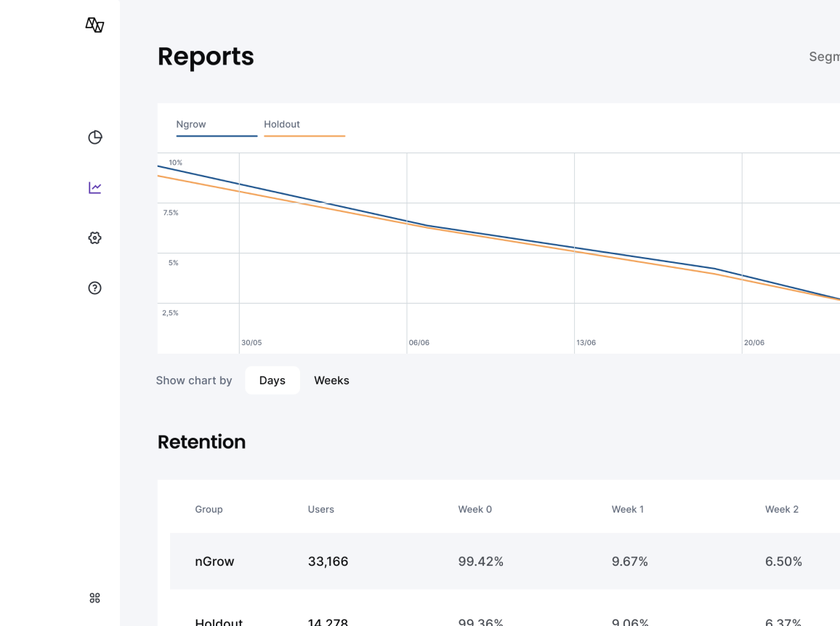Open settings via the gear icon
This screenshot has width=840, height=626.
point(94,237)
